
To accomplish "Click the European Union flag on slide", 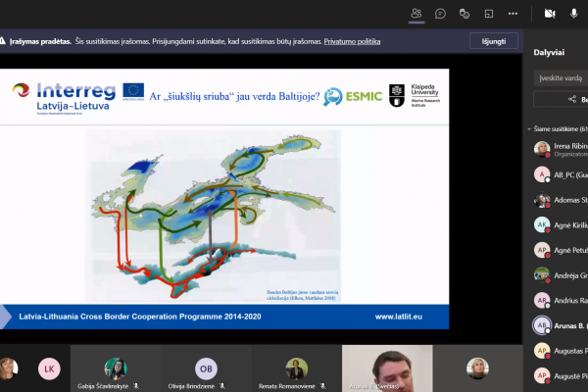I will [x=133, y=91].
